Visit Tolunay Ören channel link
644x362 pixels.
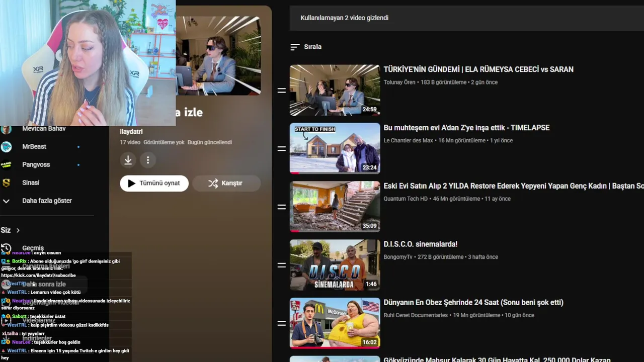(399, 82)
